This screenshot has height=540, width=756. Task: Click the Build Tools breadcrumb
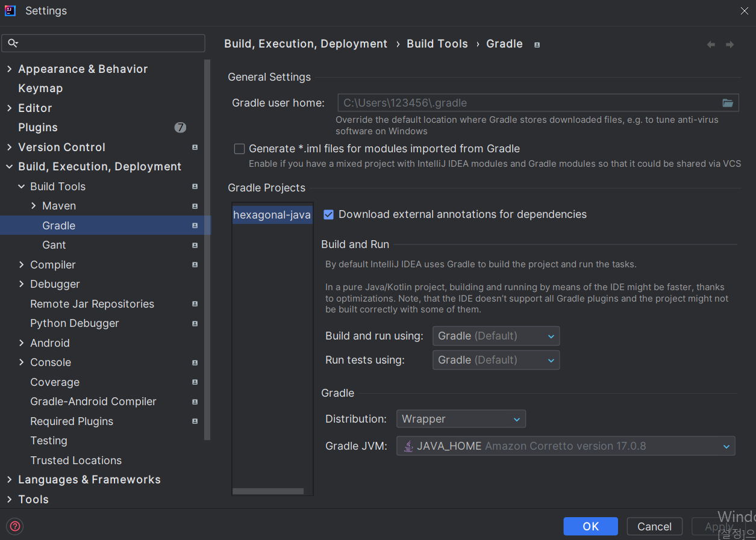pos(437,44)
